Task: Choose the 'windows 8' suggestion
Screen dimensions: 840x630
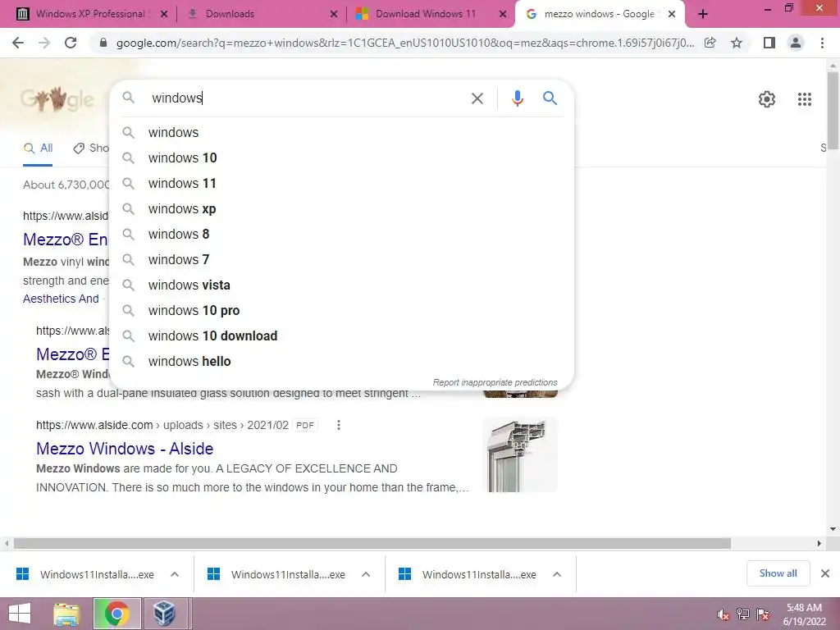Action: click(x=342, y=234)
